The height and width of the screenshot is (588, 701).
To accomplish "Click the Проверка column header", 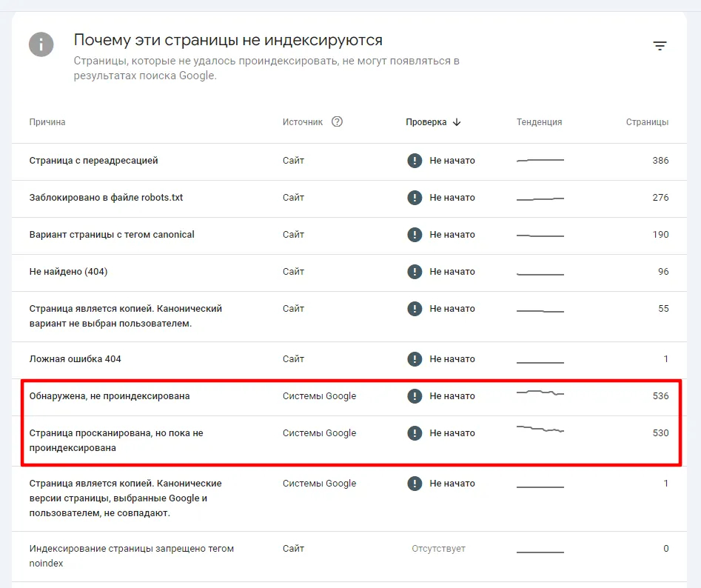I will [x=426, y=122].
